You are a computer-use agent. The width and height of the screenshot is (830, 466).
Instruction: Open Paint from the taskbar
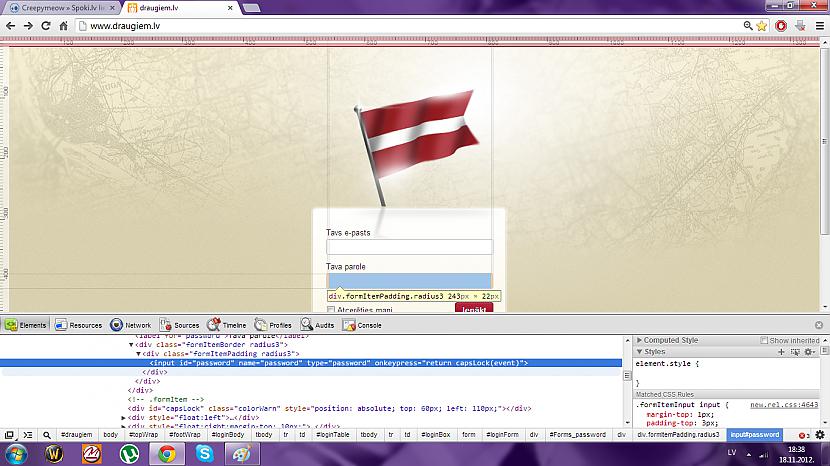point(242,454)
